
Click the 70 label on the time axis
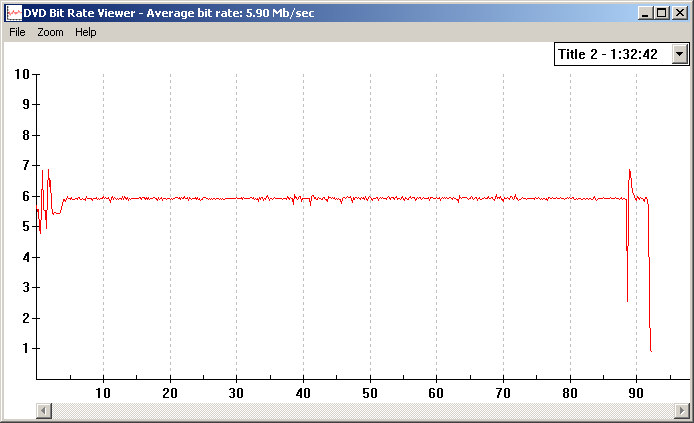[x=503, y=393]
